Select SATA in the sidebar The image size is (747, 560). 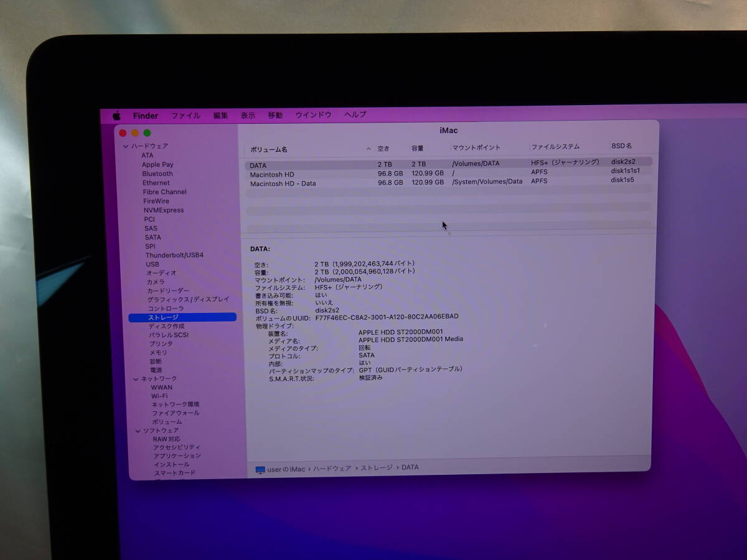(x=153, y=237)
